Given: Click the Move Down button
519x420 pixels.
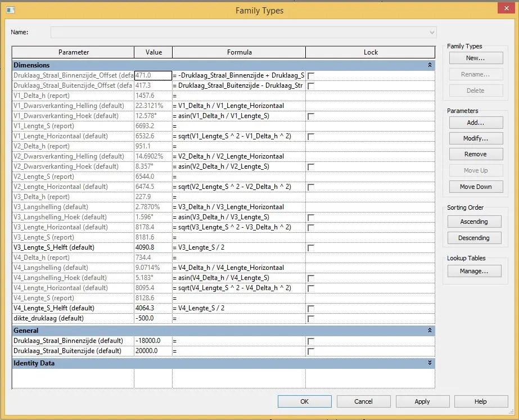Looking at the screenshot, I should (476, 187).
